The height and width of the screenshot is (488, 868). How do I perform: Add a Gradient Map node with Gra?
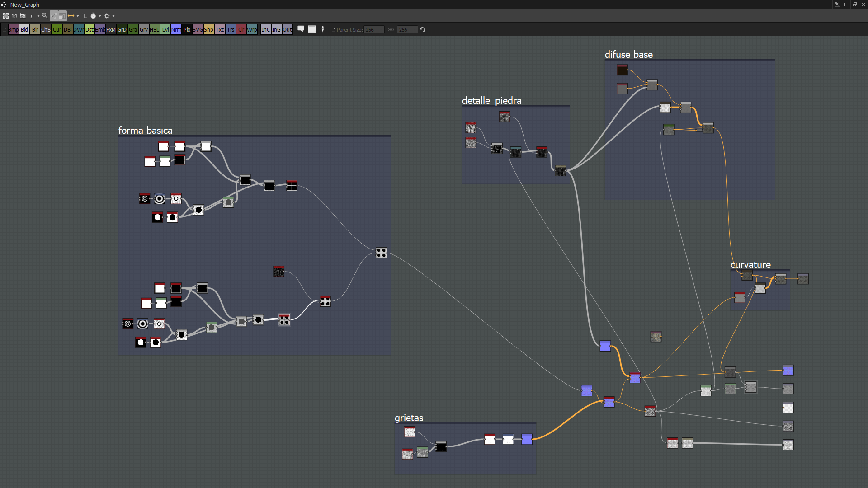coord(133,30)
